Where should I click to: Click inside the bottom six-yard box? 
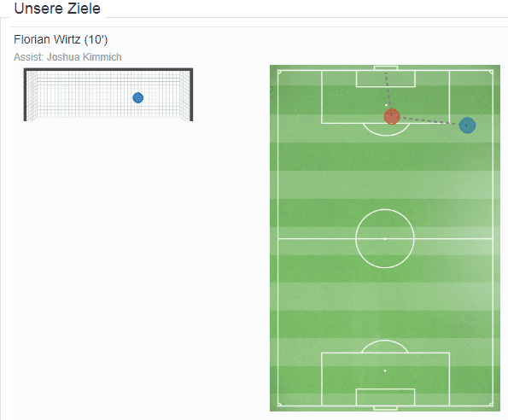click(x=385, y=397)
